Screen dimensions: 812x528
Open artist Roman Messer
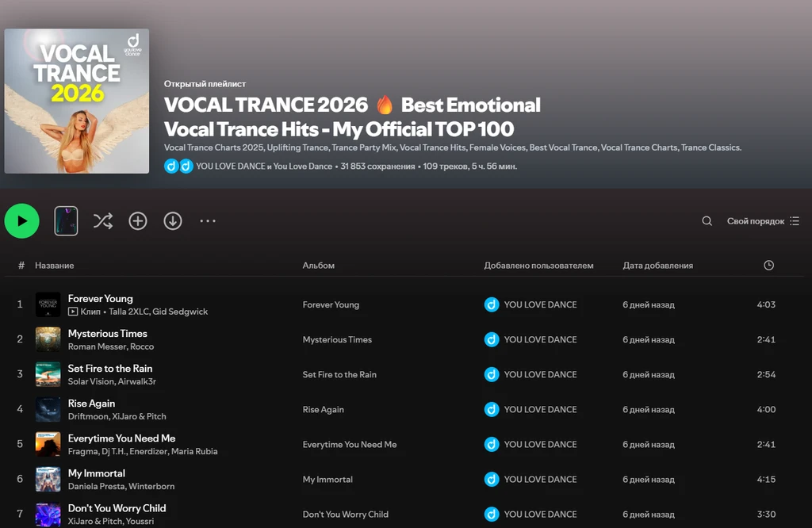point(97,346)
